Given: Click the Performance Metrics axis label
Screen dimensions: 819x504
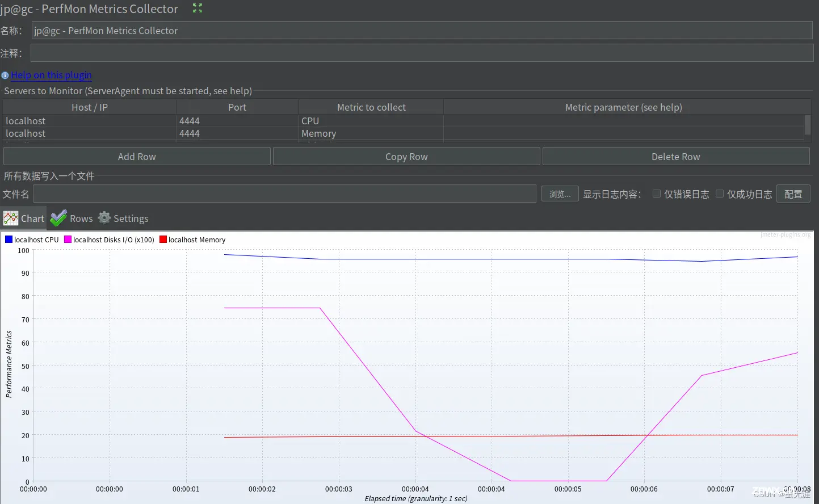Looking at the screenshot, I should point(9,364).
